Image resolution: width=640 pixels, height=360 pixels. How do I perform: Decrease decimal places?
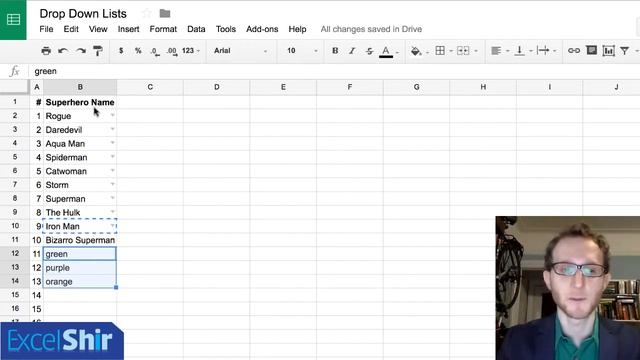[155, 51]
